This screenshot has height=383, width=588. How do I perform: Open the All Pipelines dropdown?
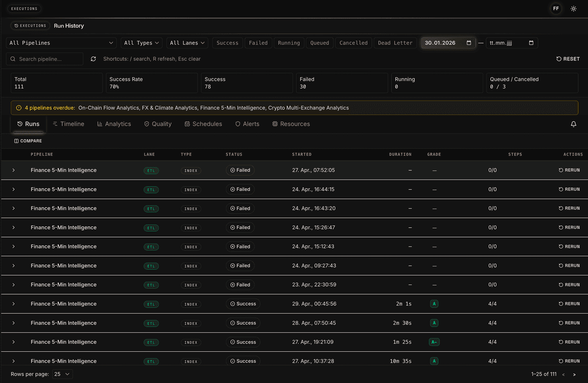61,43
